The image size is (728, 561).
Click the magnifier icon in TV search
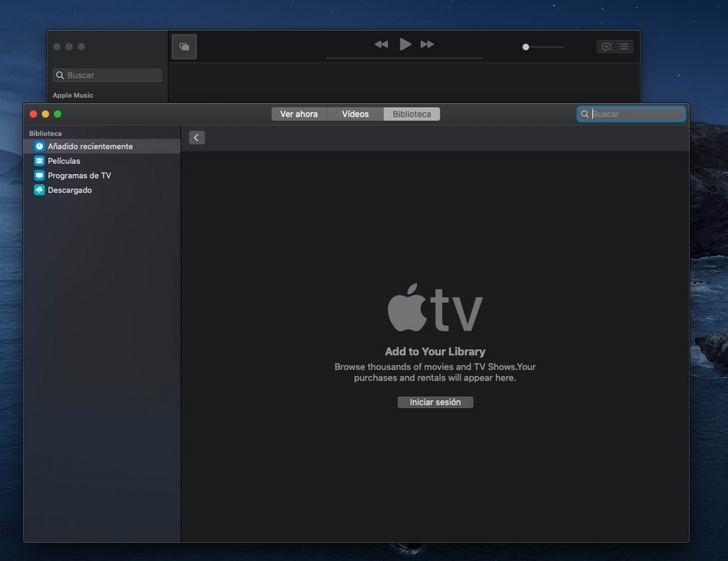click(x=585, y=114)
